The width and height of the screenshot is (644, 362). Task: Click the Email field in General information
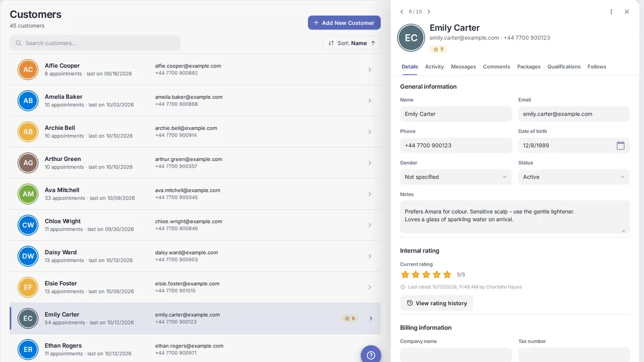[x=574, y=114]
